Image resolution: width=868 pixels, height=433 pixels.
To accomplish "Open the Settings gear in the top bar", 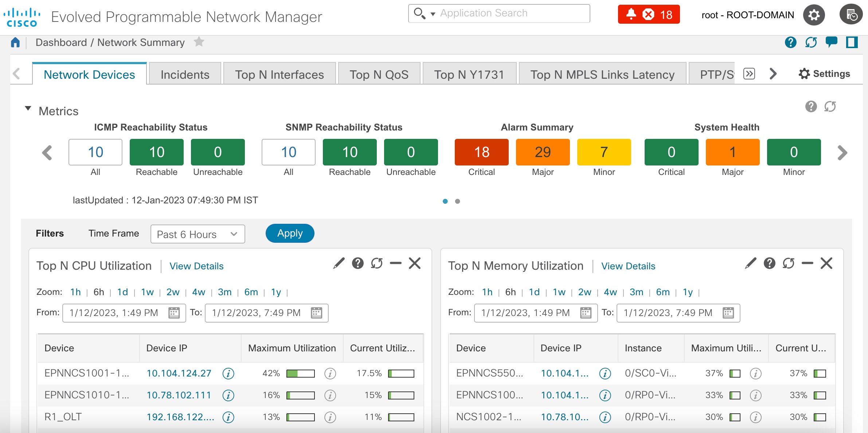I will [814, 15].
